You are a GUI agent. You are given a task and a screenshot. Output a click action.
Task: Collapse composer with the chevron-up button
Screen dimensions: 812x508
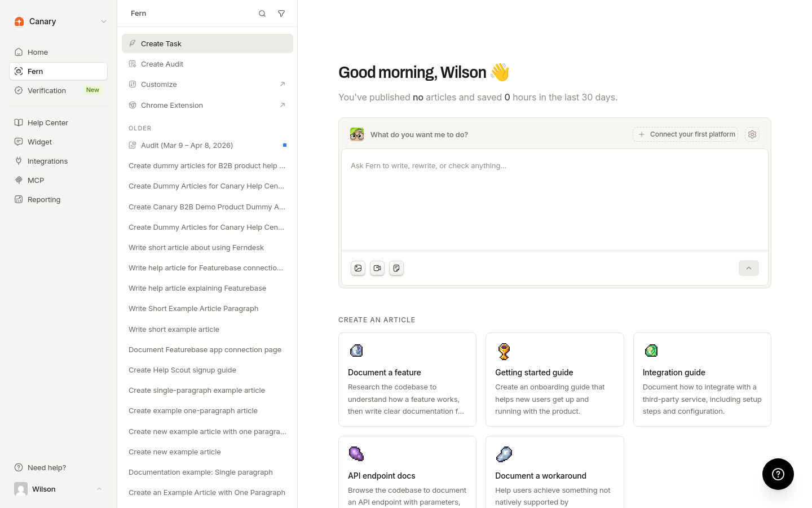point(749,268)
